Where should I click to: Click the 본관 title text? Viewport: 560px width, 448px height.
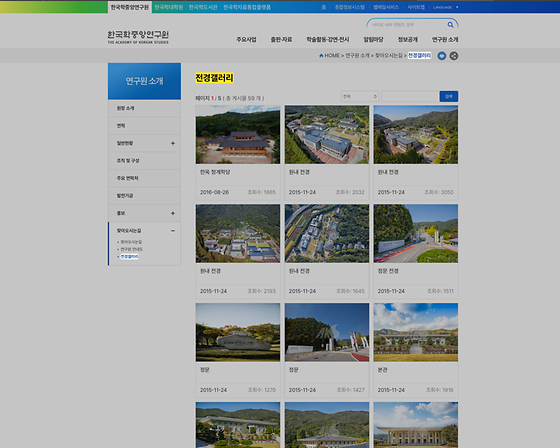pyautogui.click(x=382, y=370)
